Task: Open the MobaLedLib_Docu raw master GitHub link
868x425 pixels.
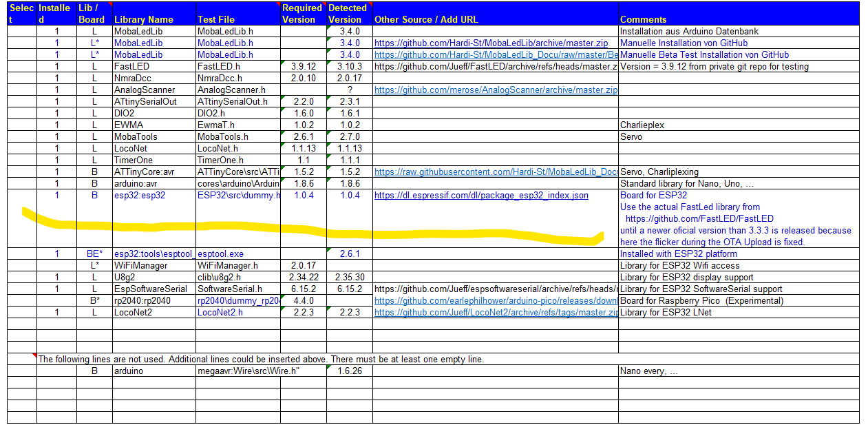Action: pyautogui.click(x=496, y=55)
